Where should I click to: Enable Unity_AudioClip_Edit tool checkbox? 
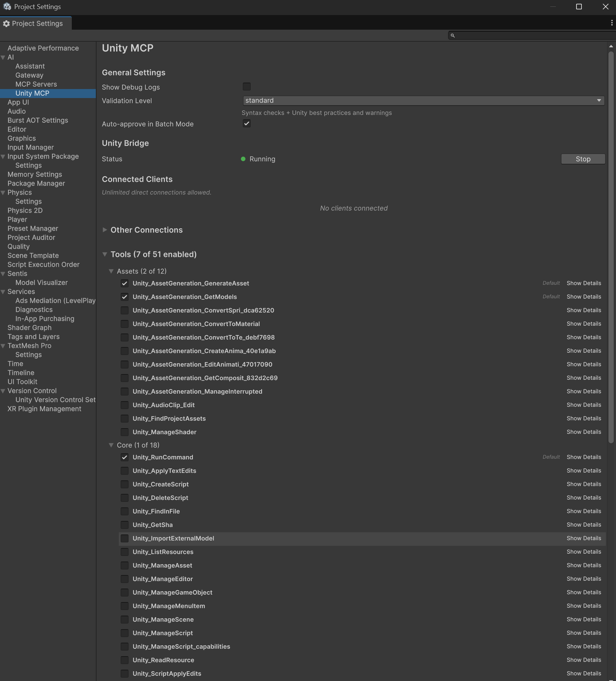click(x=124, y=405)
